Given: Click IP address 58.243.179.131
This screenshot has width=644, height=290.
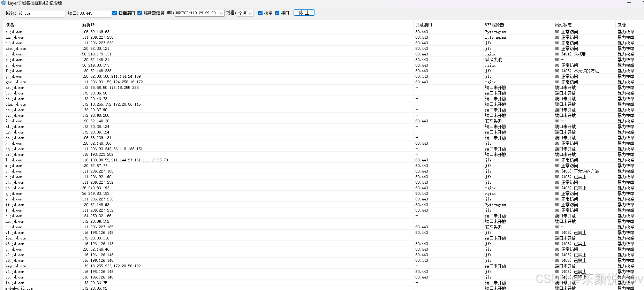Looking at the screenshot, I should click(97, 54).
